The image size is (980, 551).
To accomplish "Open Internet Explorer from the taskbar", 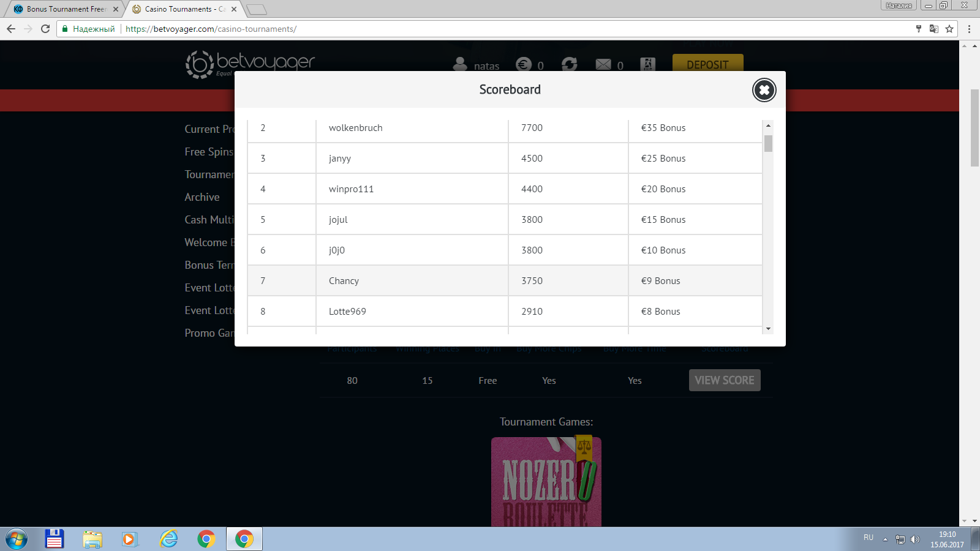I will 168,539.
